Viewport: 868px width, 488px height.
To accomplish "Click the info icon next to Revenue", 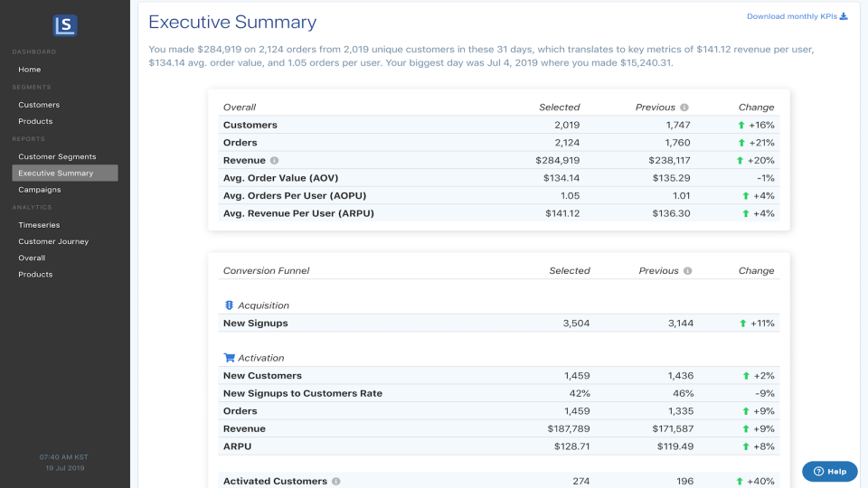I will point(275,160).
